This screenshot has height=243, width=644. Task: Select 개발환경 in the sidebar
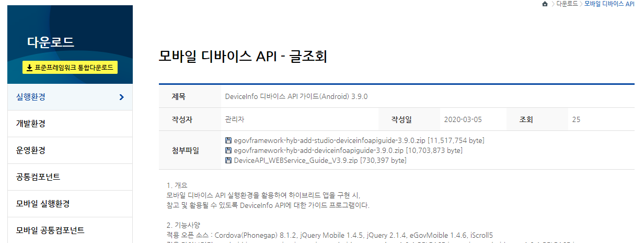[31, 124]
